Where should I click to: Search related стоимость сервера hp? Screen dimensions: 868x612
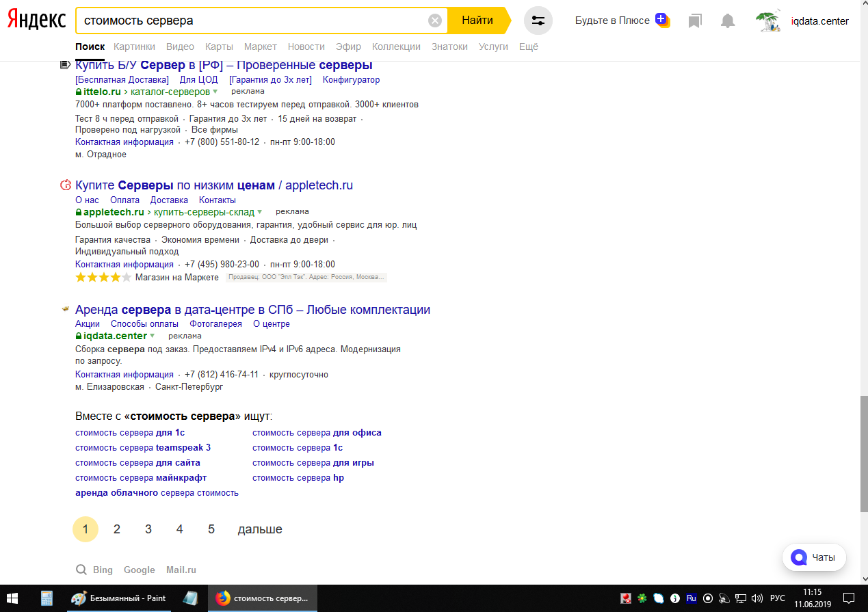pos(298,478)
